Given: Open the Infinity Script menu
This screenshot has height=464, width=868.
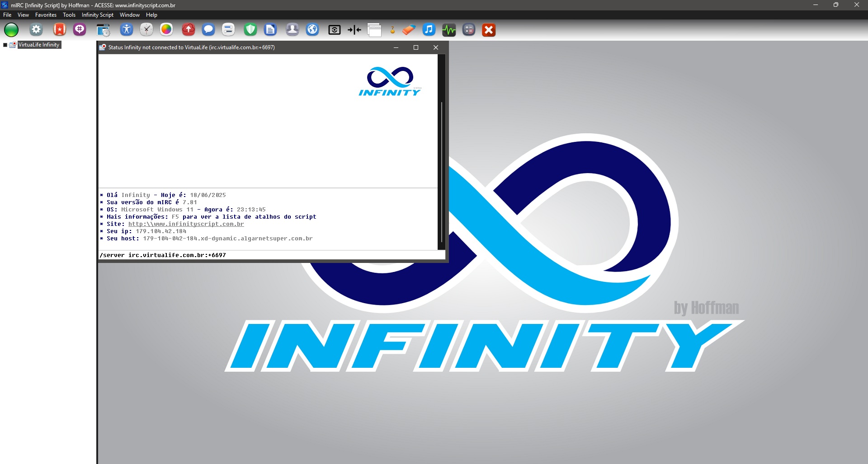Looking at the screenshot, I should (x=97, y=15).
